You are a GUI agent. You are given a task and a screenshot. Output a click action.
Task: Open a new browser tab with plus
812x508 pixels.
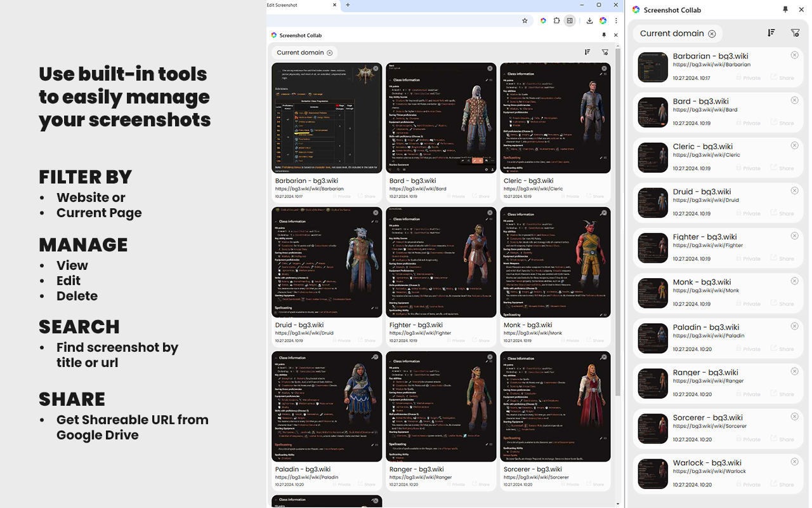(348, 5)
